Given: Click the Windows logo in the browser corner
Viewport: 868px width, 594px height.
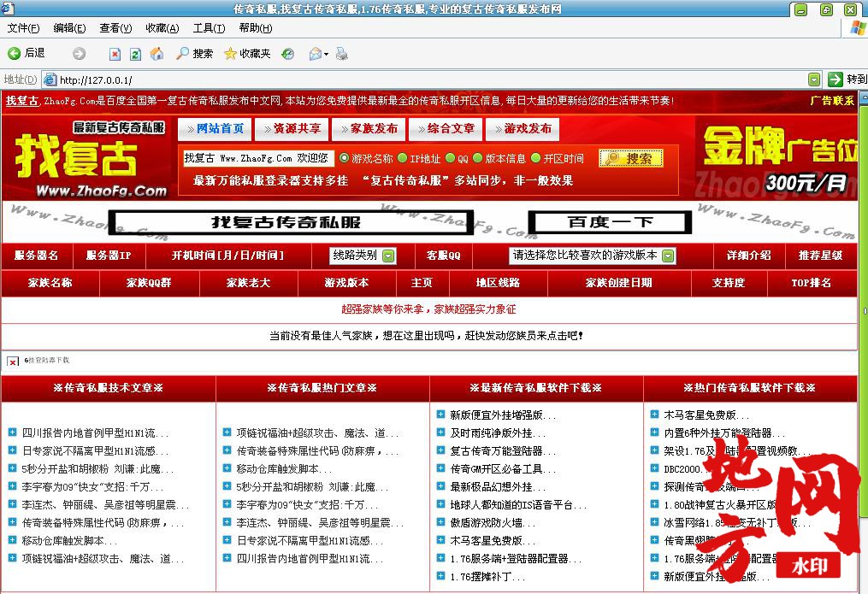Looking at the screenshot, I should tap(859, 28).
